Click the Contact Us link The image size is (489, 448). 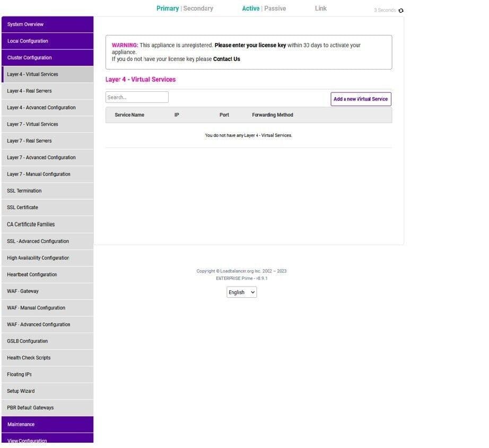pos(226,59)
